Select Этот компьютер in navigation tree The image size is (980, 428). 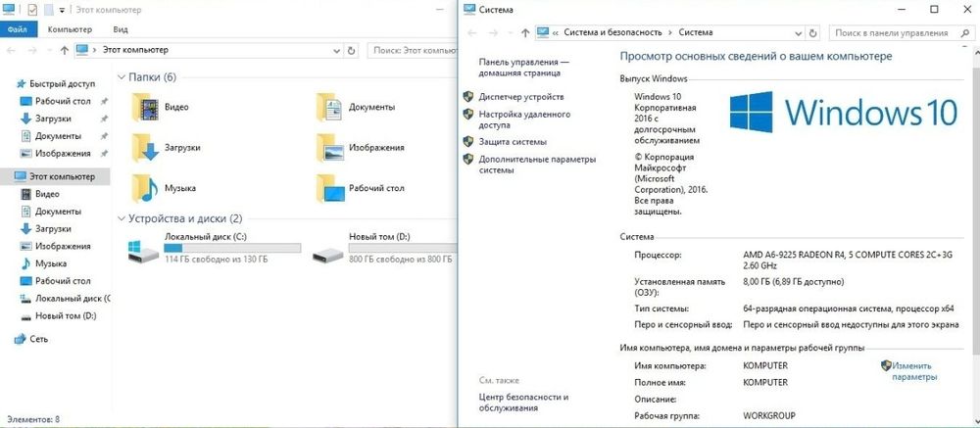tap(55, 177)
